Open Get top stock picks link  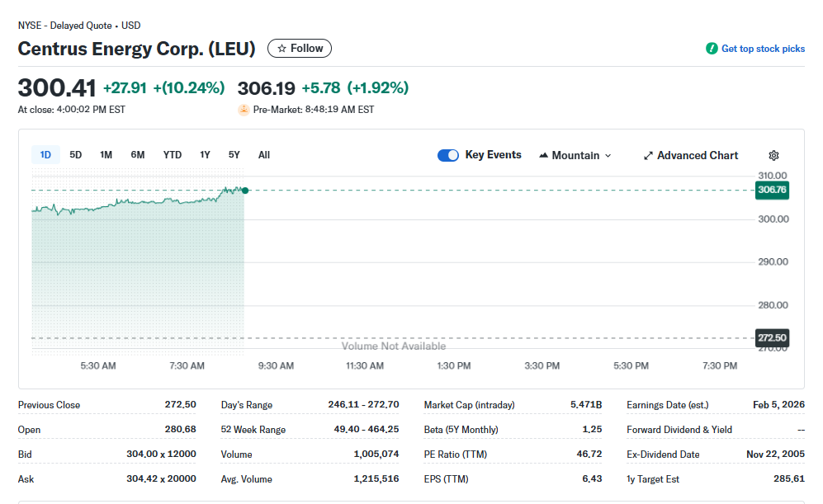click(763, 49)
